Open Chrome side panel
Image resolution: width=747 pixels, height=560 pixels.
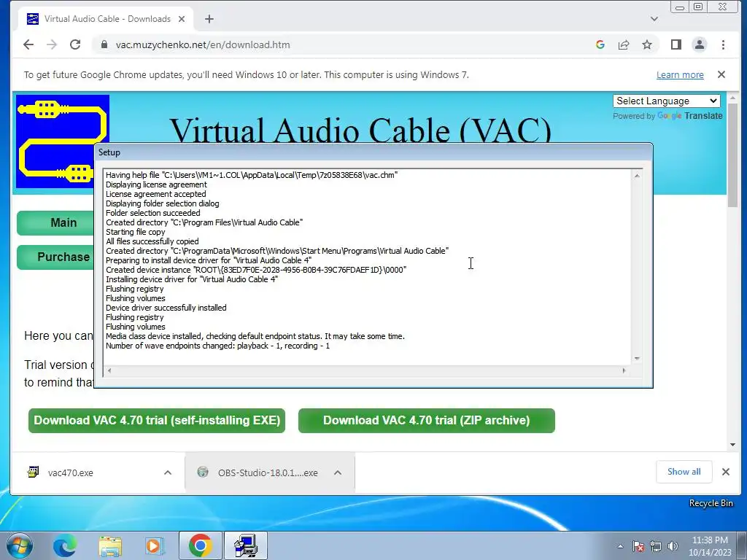coord(676,44)
